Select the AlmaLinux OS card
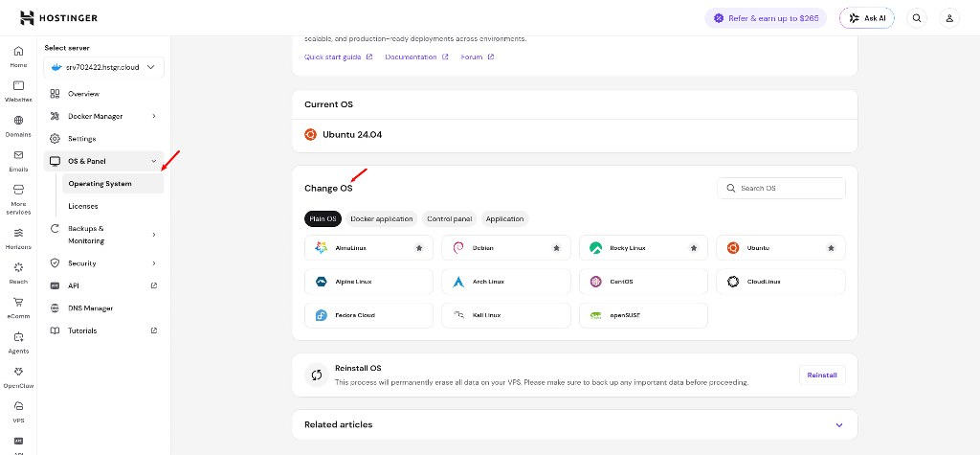Screen dimensions: 980x455 [x=368, y=248]
